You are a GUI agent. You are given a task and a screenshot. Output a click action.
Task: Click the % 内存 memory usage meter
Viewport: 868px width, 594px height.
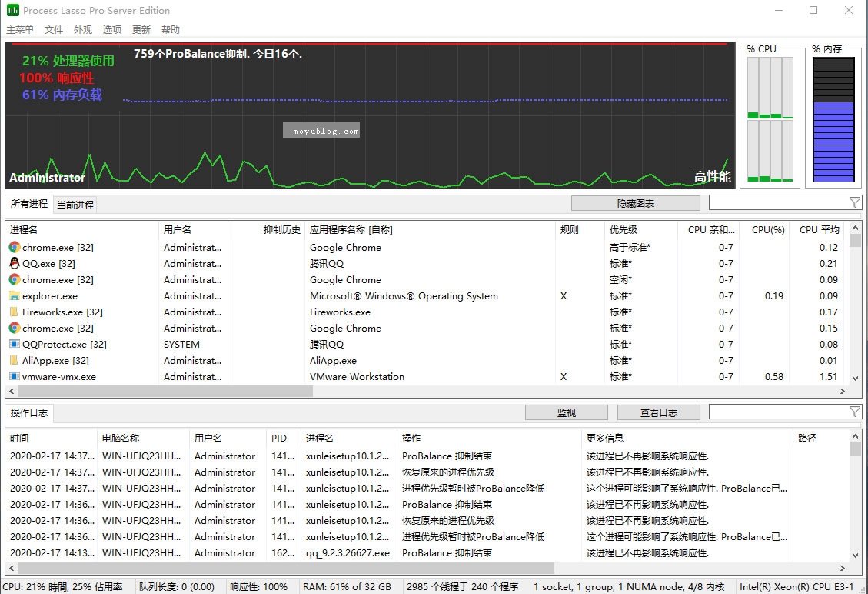point(833,119)
